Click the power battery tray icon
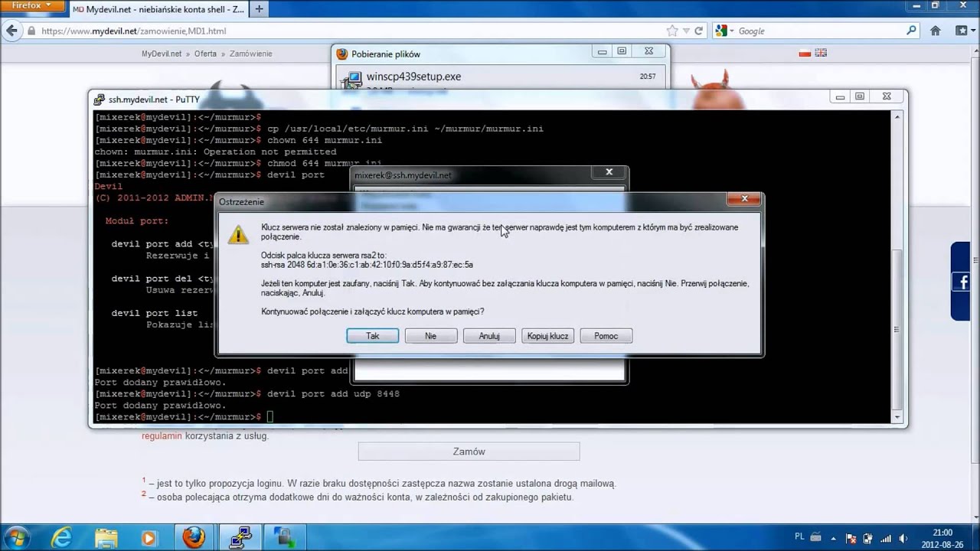Screen dimensions: 980x551 [870, 538]
